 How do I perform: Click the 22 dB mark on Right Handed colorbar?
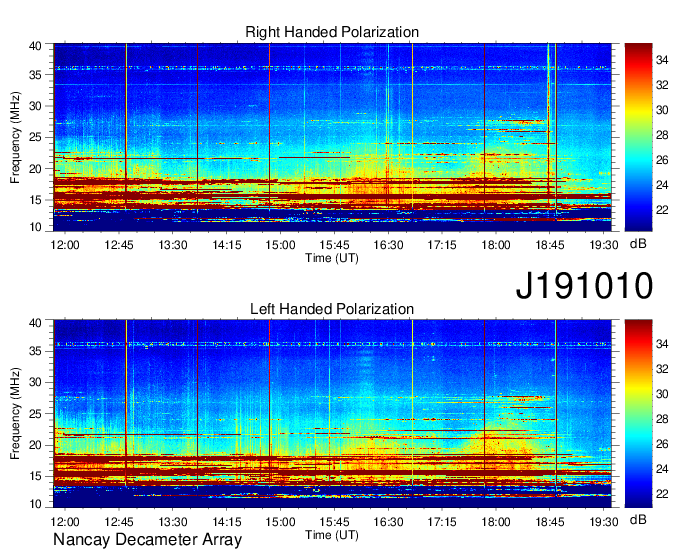click(x=662, y=210)
